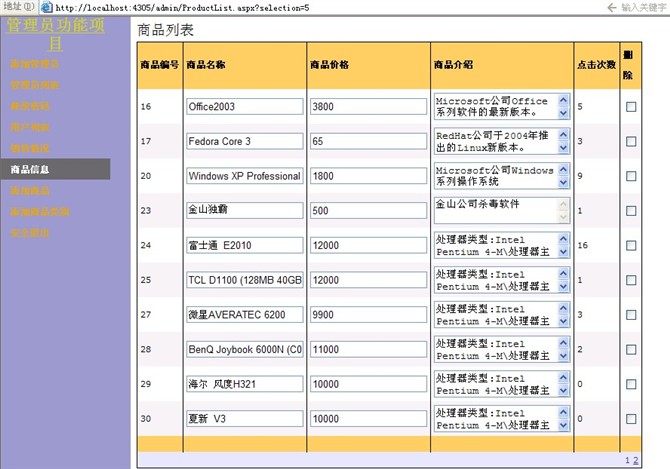Click scroll-up arrow in Fedora Core 3 description
Image resolution: width=670 pixels, height=469 pixels.
tap(564, 135)
